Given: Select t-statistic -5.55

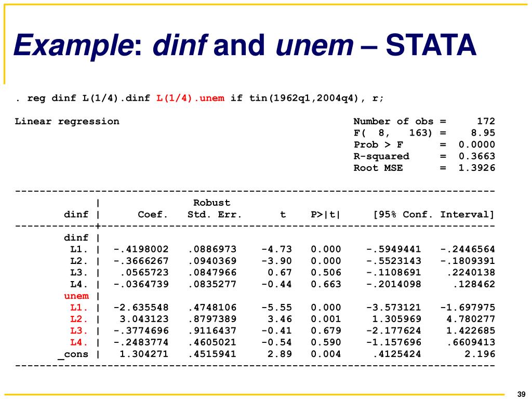Looking at the screenshot, I should click(276, 308).
